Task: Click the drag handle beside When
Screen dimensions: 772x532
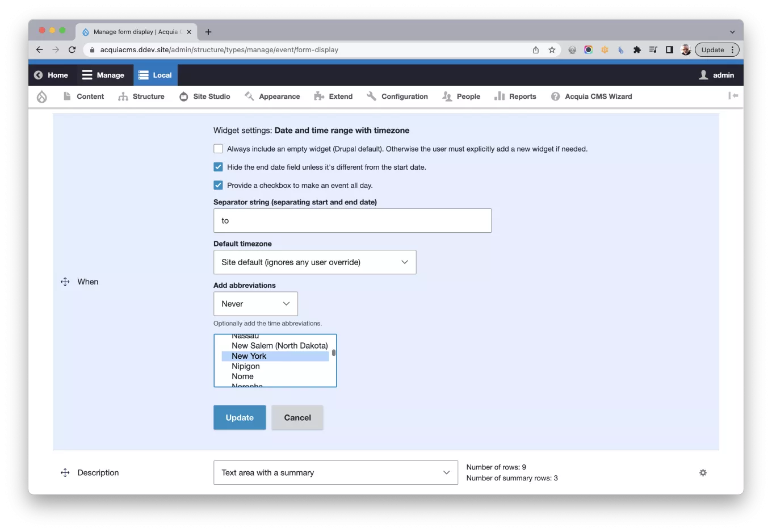Action: pyautogui.click(x=65, y=282)
